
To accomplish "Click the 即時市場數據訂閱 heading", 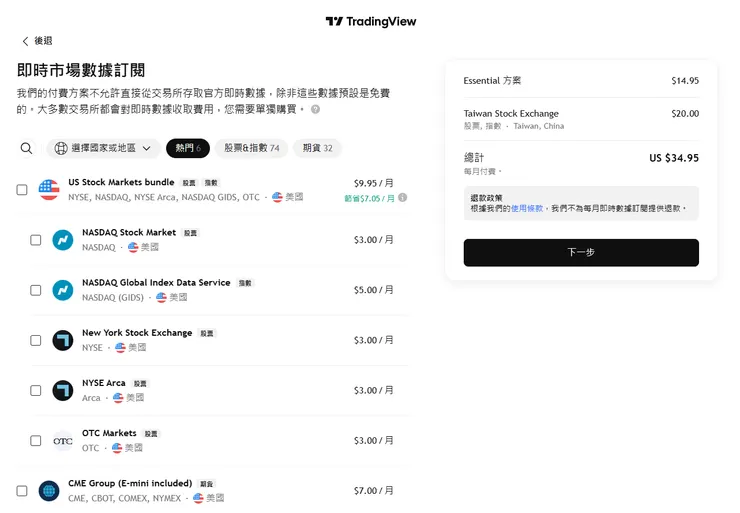I will 81,70.
